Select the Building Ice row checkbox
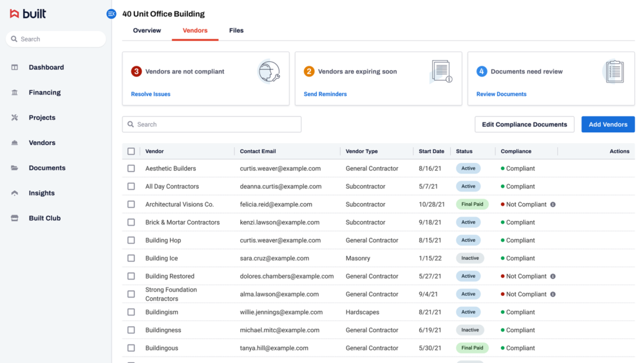The width and height of the screenshot is (644, 363). coord(131,258)
